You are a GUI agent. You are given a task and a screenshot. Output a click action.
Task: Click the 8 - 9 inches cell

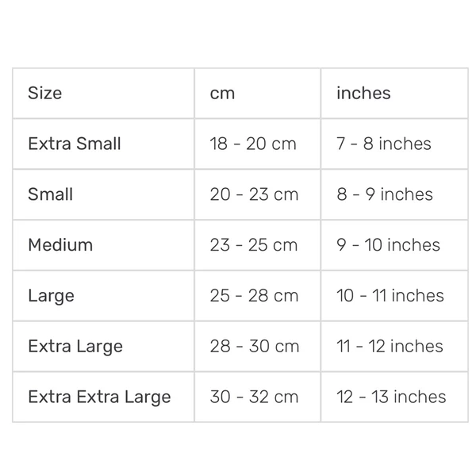point(385,194)
